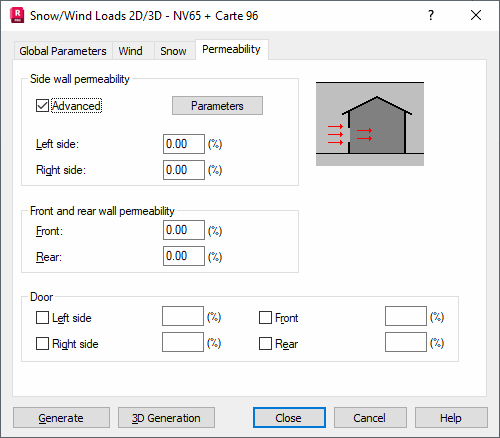Open advanced permeability Parameters
This screenshot has width=500, height=438.
[217, 106]
